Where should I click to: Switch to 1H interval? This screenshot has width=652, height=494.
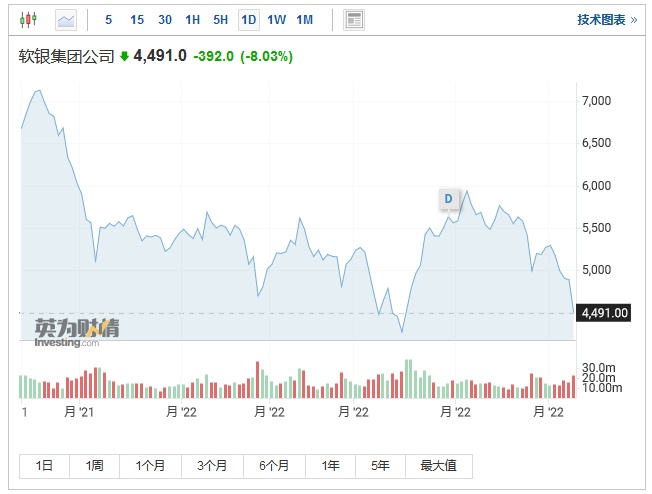coord(193,20)
